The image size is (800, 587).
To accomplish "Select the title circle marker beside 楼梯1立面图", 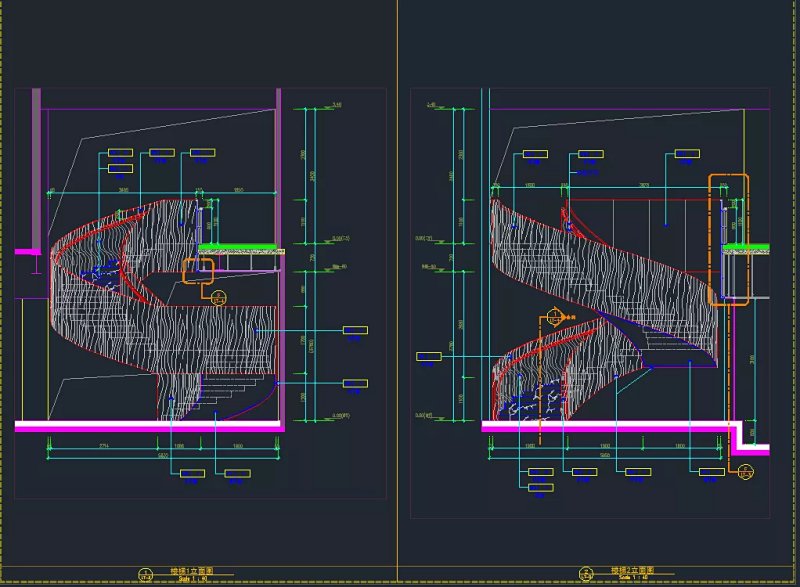I will 144,574.
